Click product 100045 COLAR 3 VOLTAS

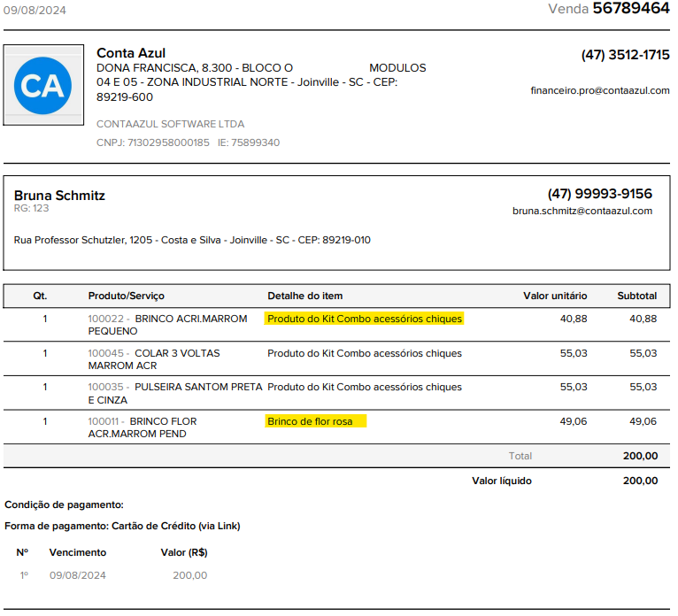coord(154,359)
